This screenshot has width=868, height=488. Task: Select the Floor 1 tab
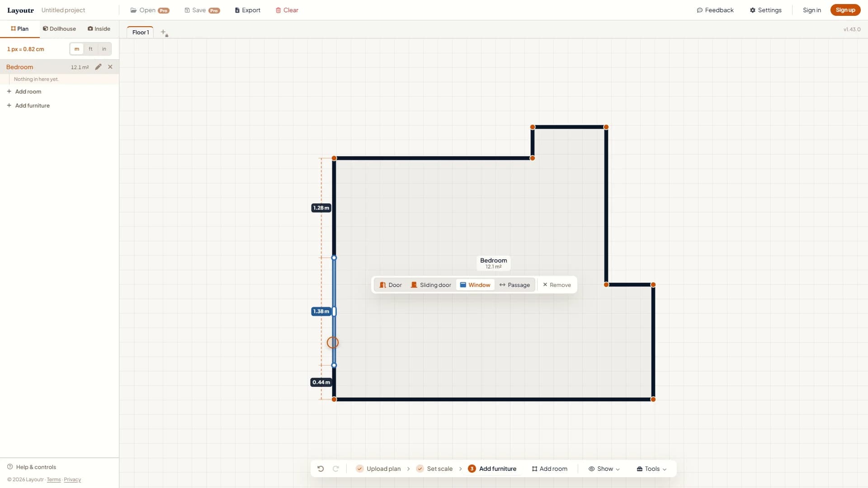tap(140, 32)
